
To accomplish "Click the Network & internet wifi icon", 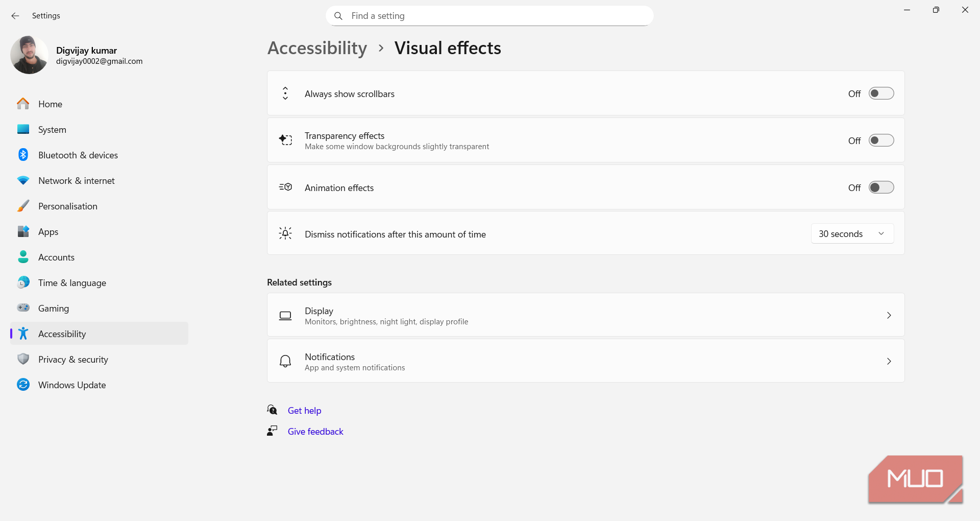I will [x=23, y=180].
